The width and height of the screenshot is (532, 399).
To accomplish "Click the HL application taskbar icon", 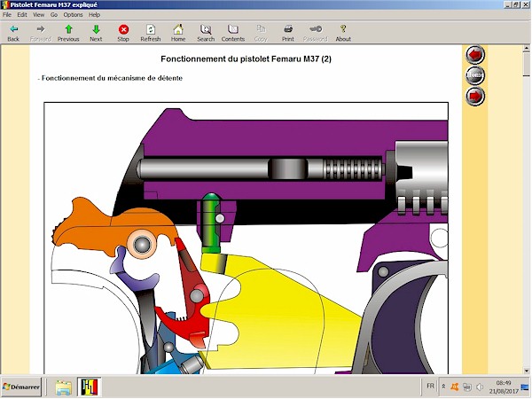I will pyautogui.click(x=90, y=387).
